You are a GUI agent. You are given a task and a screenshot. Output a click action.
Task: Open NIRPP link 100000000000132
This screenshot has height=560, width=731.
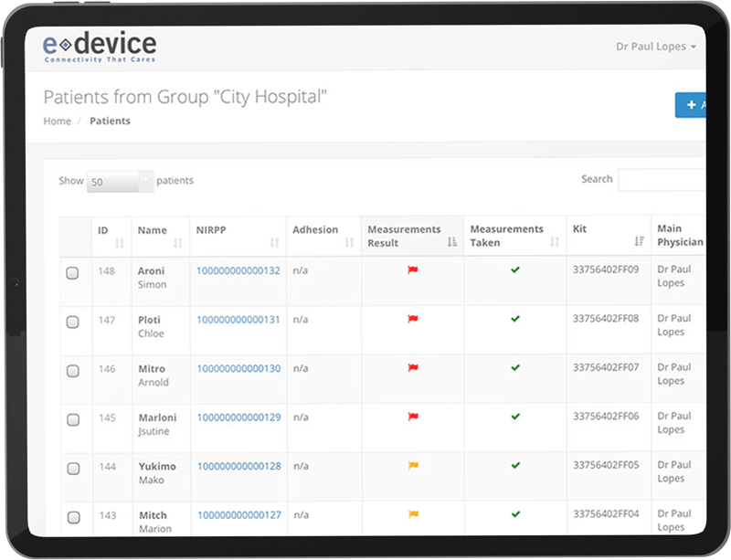[238, 271]
